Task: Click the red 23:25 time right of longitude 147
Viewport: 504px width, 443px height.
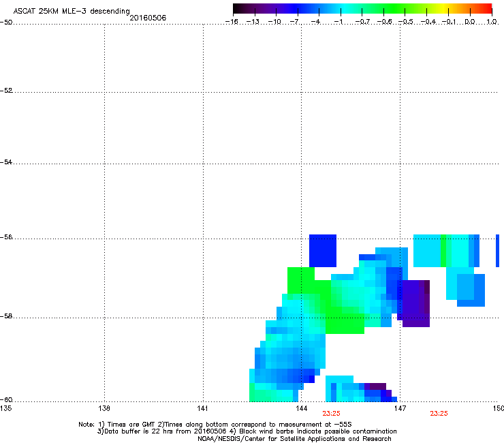Action: [439, 414]
